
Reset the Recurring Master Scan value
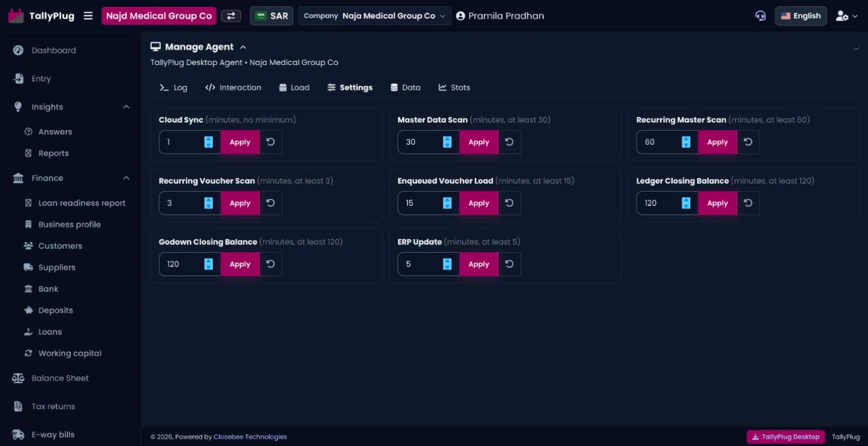coord(748,142)
